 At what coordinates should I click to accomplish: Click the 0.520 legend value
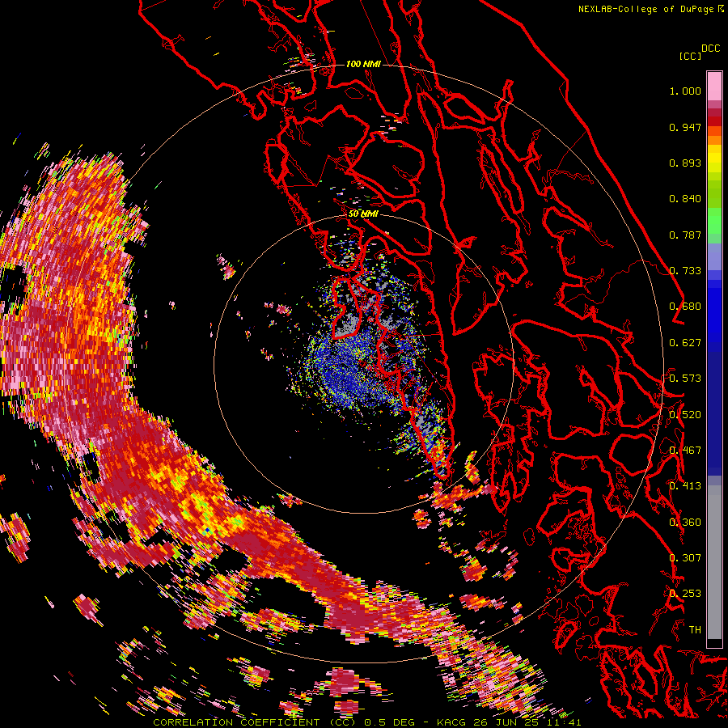tap(685, 415)
